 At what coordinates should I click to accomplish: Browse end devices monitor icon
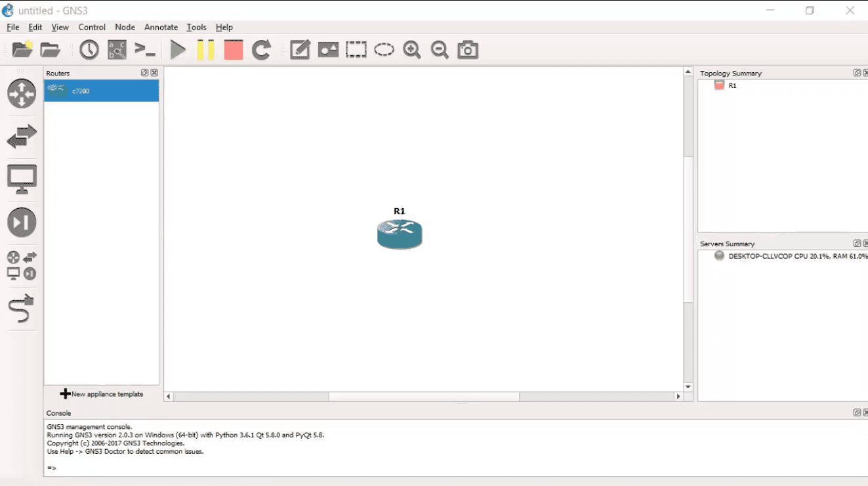point(22,179)
